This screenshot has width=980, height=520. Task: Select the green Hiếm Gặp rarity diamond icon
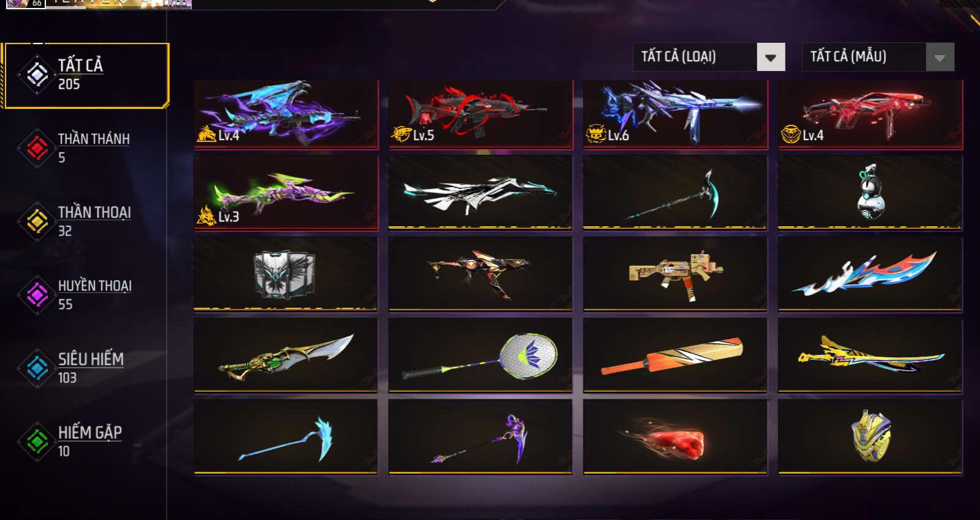click(37, 441)
